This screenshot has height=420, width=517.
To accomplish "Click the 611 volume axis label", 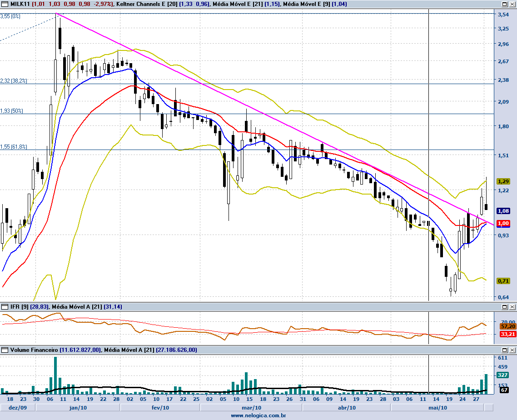I will pyautogui.click(x=502, y=358).
